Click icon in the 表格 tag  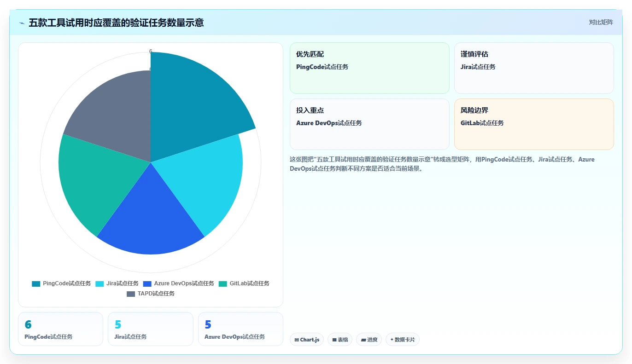pyautogui.click(x=334, y=340)
